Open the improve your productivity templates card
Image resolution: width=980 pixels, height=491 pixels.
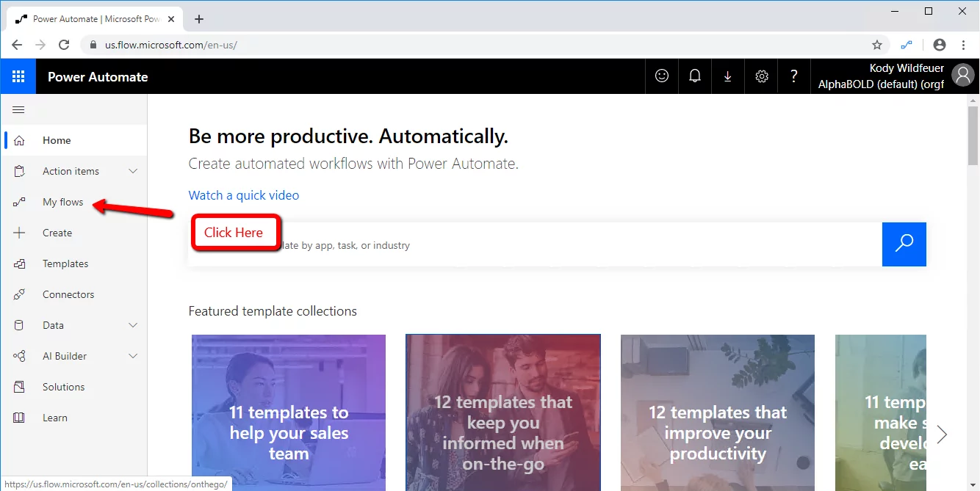(718, 412)
